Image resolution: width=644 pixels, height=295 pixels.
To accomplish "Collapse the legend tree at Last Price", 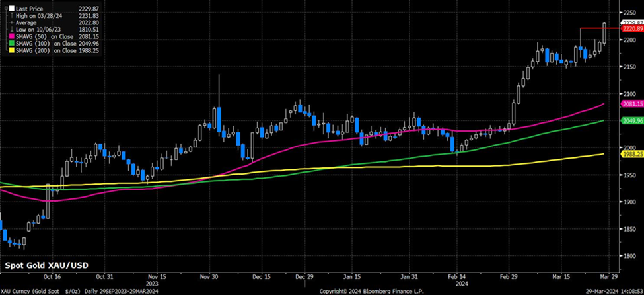I will click(5, 7).
